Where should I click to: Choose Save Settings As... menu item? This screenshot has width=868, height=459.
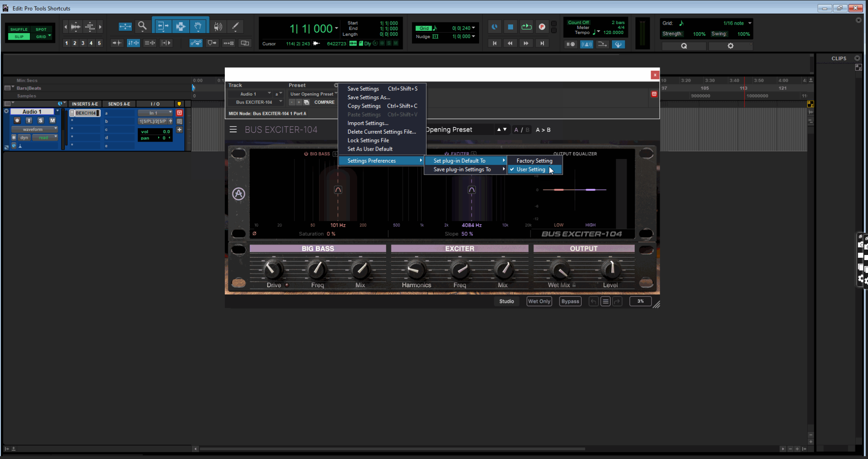click(369, 97)
